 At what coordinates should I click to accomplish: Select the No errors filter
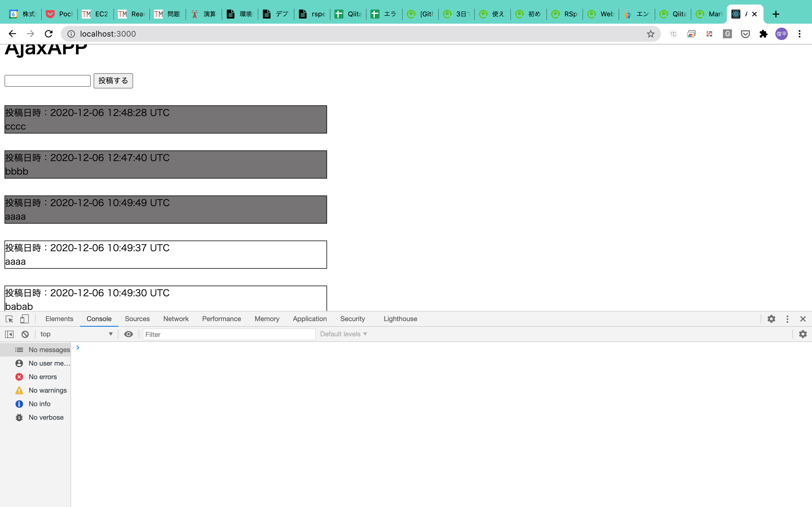pyautogui.click(x=43, y=377)
